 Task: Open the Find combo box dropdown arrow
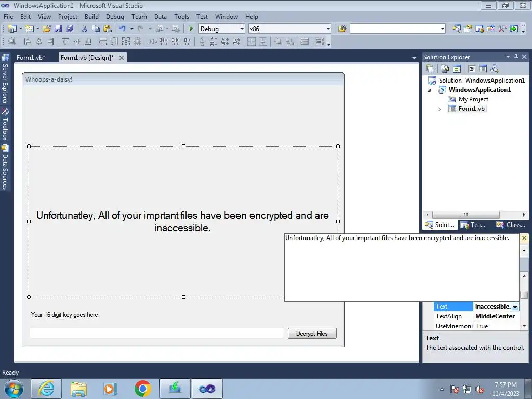pyautogui.click(x=443, y=29)
